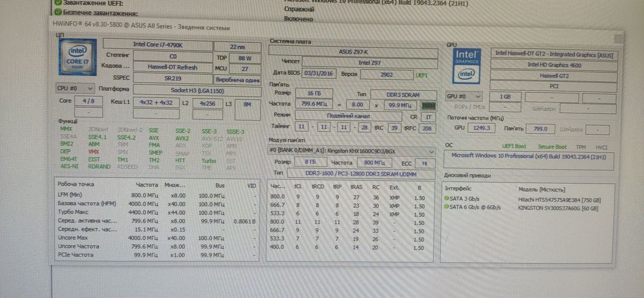The width and height of the screenshot is (644, 298).
Task: Click the Socket H3 (LGA1150) platform field
Action: 197,90
